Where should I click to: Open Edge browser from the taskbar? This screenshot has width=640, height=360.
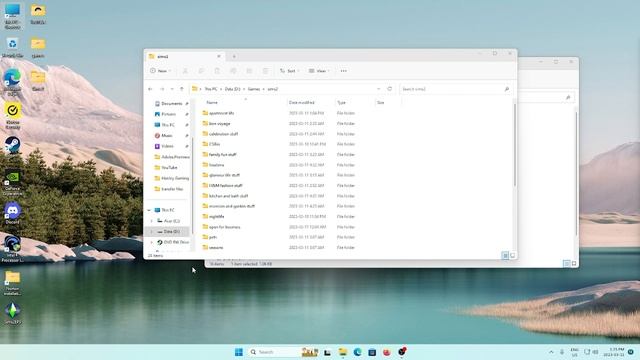click(x=358, y=352)
